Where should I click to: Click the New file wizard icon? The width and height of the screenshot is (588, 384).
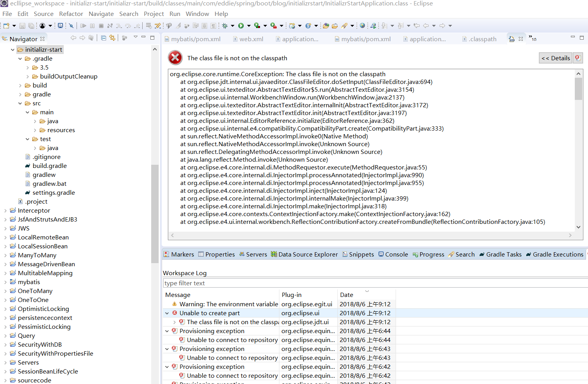6,26
